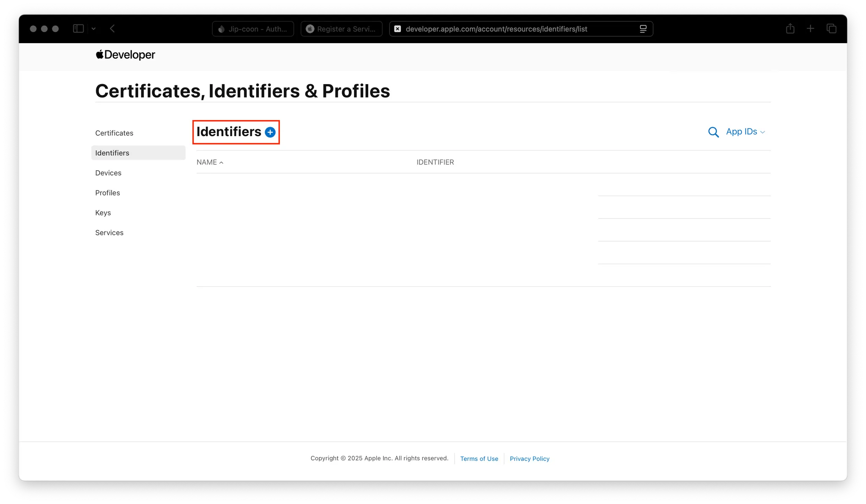This screenshot has height=504, width=866.
Task: Click the reader icon in the address bar
Action: (x=643, y=29)
